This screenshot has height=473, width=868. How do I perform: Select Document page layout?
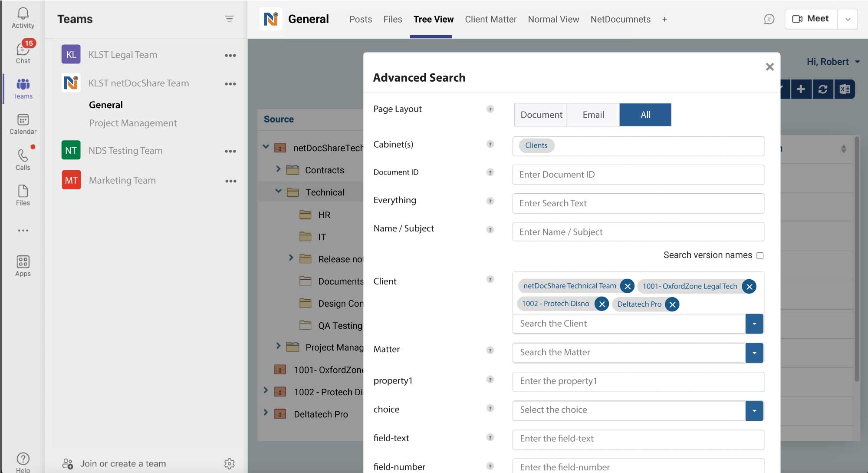point(541,115)
